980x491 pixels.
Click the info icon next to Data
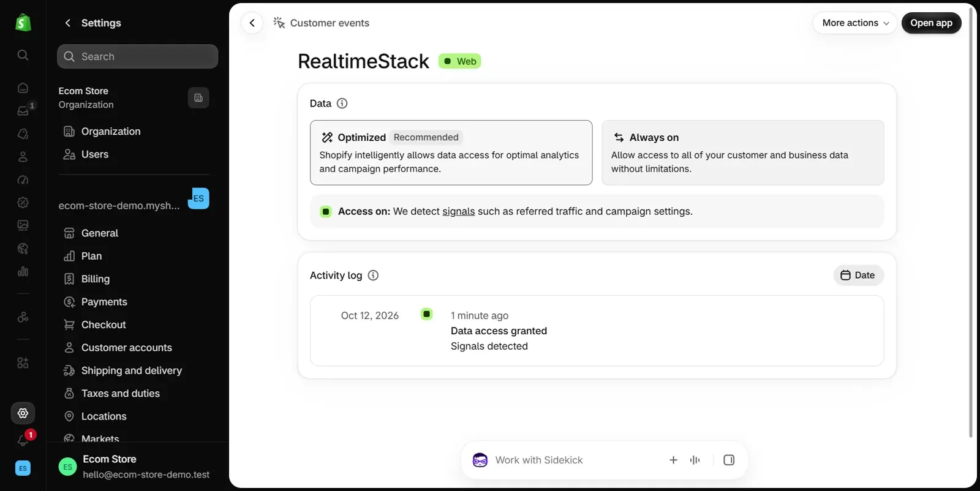coord(342,103)
